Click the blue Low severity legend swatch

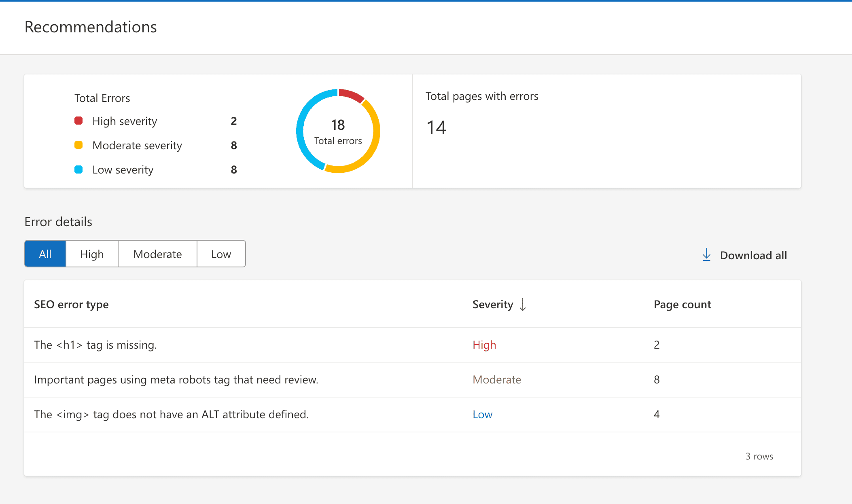coord(78,169)
